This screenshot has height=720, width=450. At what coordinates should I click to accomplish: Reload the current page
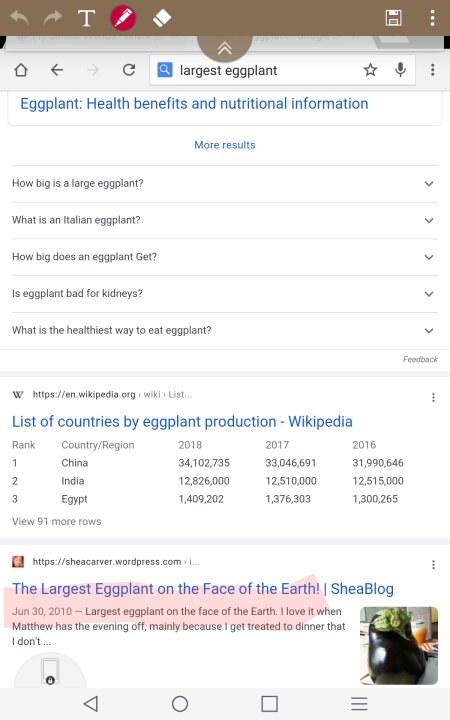(x=129, y=70)
